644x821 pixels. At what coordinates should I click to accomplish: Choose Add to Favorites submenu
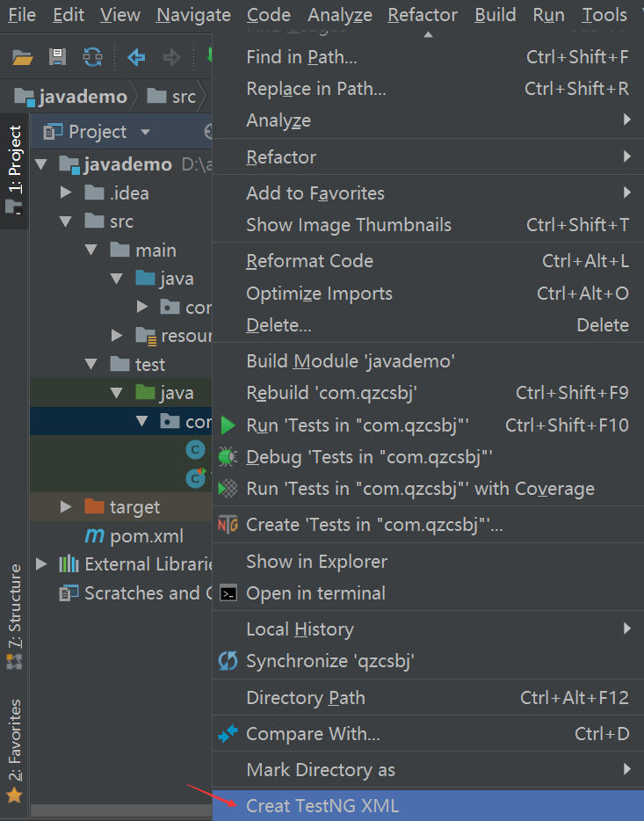coord(428,193)
